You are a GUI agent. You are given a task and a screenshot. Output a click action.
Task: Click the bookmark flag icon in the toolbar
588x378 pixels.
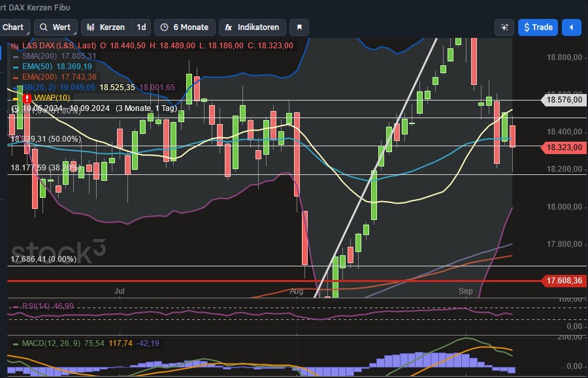297,27
